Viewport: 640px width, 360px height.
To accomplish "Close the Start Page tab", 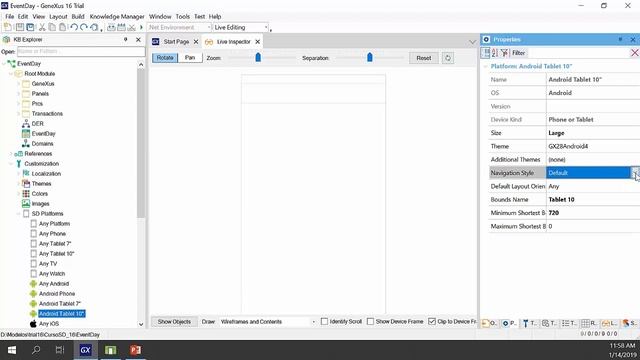I will pyautogui.click(x=196, y=42).
